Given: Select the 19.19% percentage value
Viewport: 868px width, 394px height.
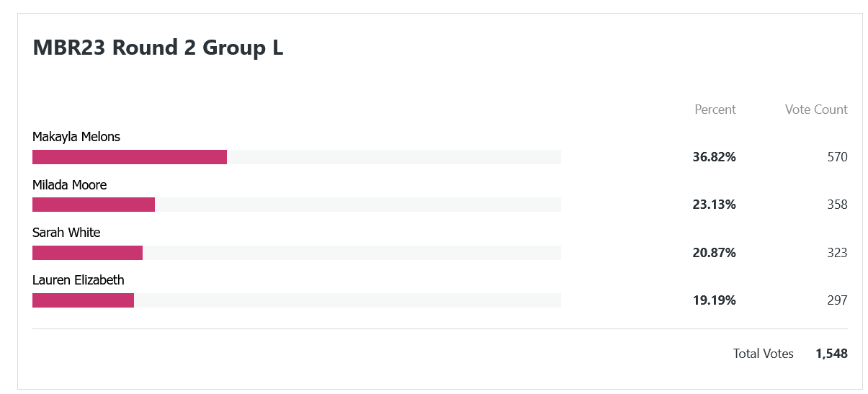Looking at the screenshot, I should [715, 300].
